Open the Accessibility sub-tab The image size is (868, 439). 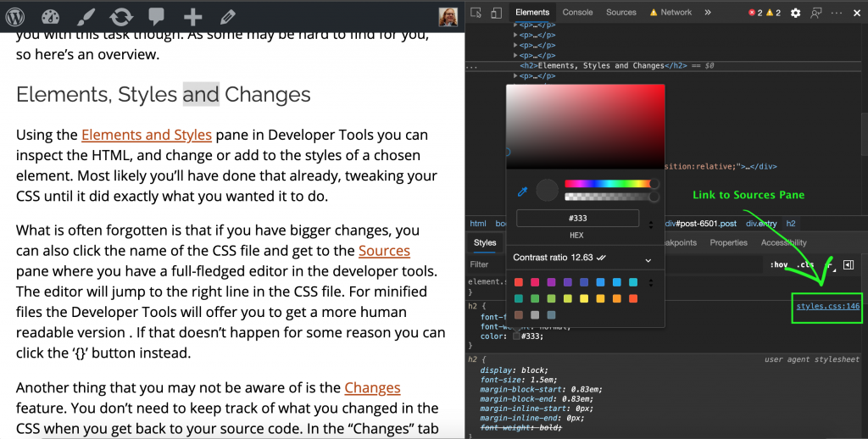click(x=783, y=242)
